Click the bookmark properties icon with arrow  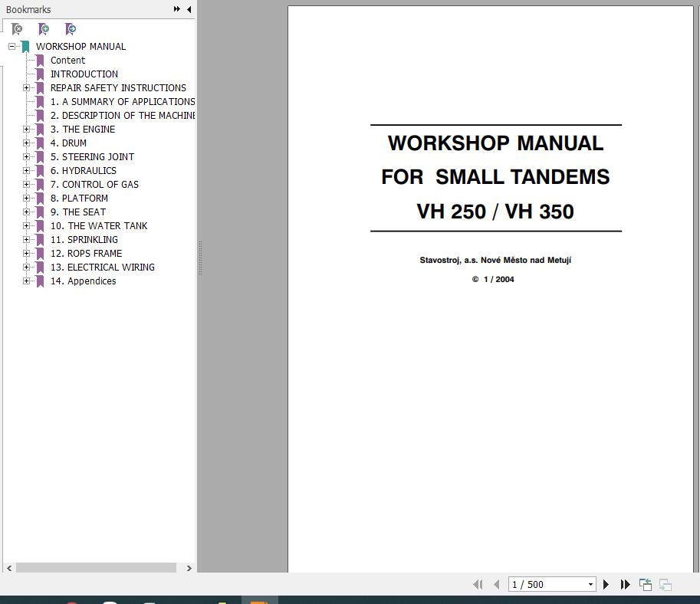(70, 29)
